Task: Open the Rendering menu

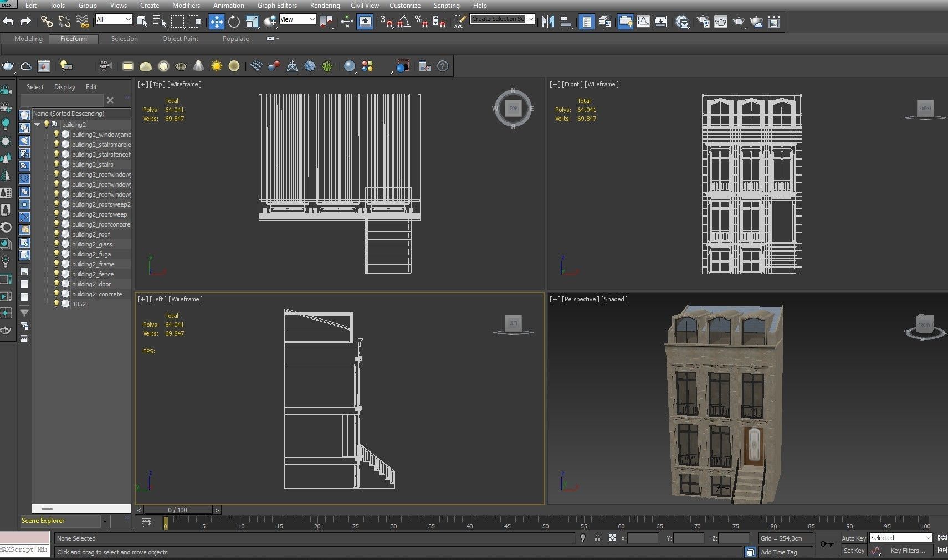Action: pos(325,5)
